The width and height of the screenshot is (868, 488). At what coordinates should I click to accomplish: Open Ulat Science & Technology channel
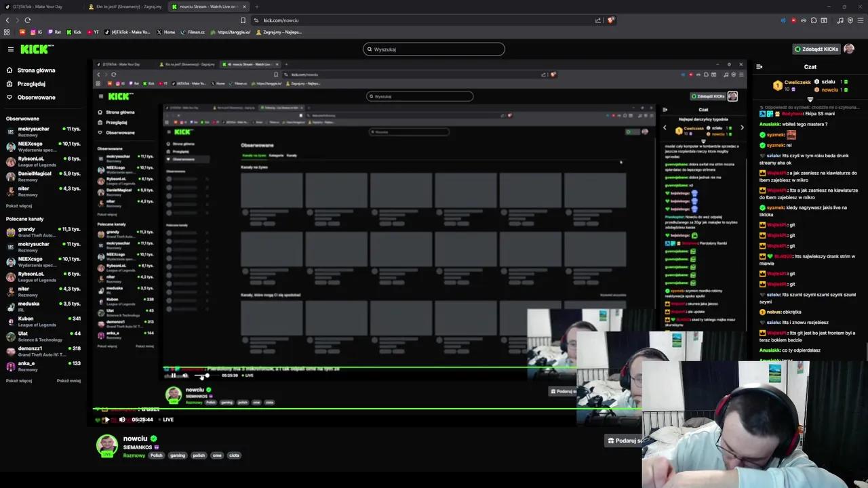point(43,336)
